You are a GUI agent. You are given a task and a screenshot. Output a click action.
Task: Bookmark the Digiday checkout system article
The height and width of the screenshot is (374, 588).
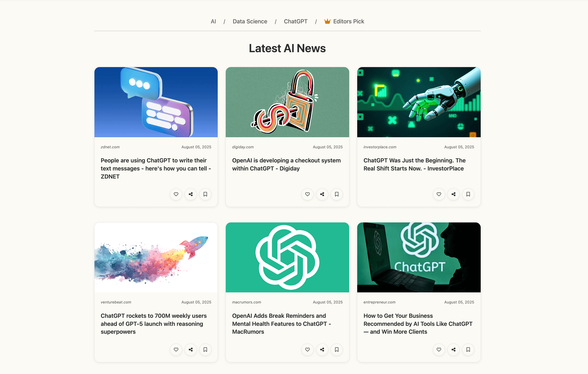click(x=336, y=194)
